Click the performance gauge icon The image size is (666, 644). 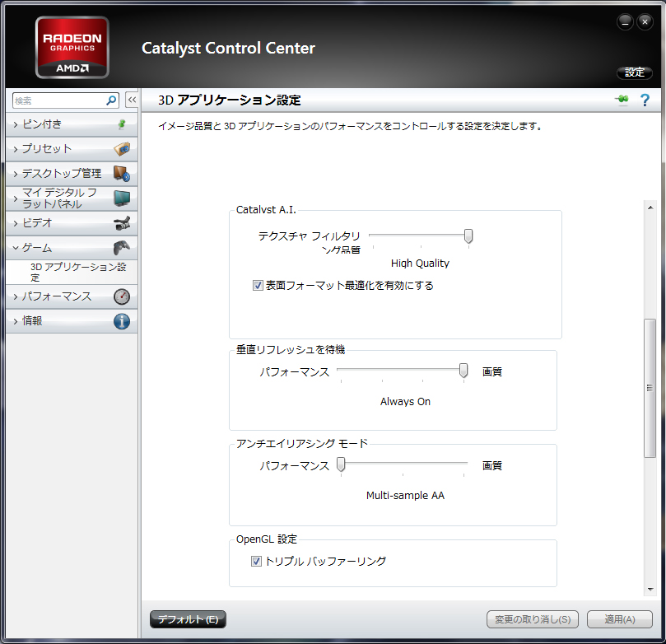[122, 296]
